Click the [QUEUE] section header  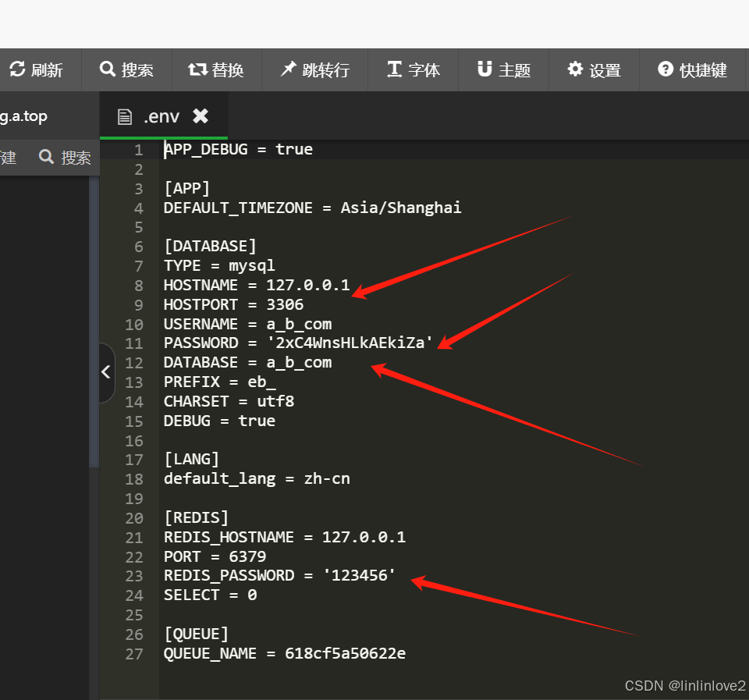coord(197,634)
